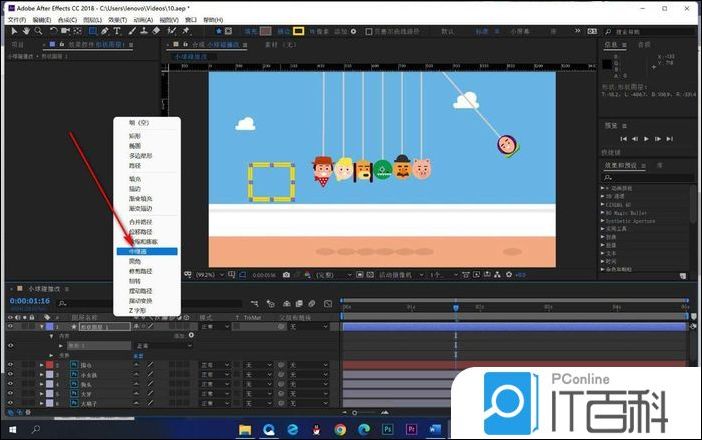Pick the Hand tool in toolbar

25,31
